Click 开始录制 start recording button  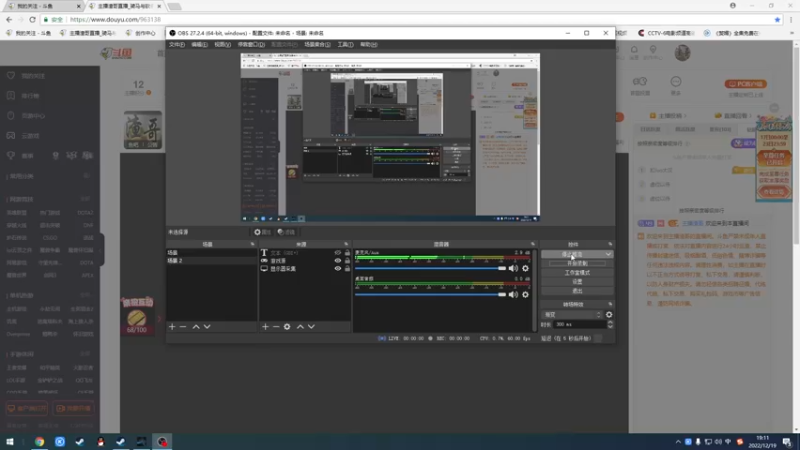pos(577,264)
